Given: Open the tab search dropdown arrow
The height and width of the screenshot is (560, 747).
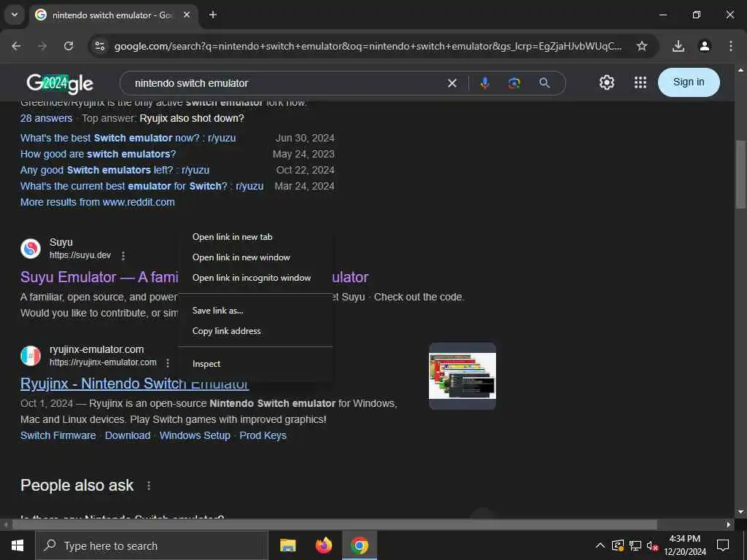Looking at the screenshot, I should pos(15,15).
